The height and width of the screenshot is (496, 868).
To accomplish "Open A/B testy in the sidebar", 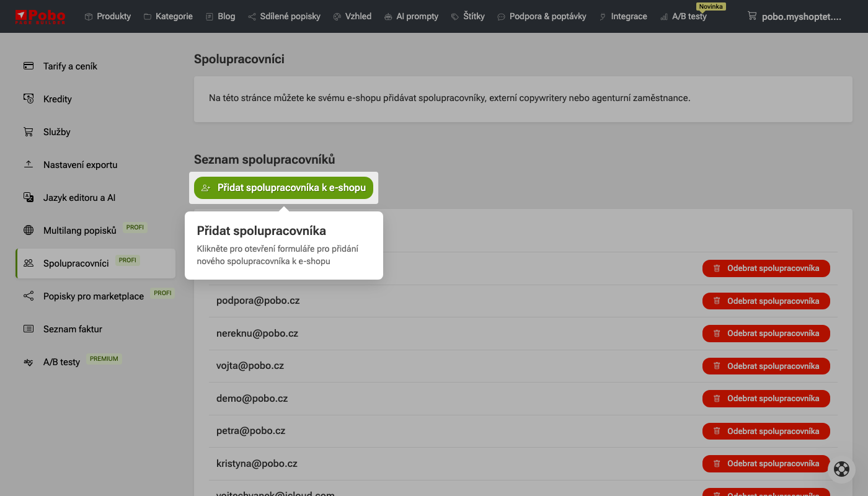I will 61,362.
